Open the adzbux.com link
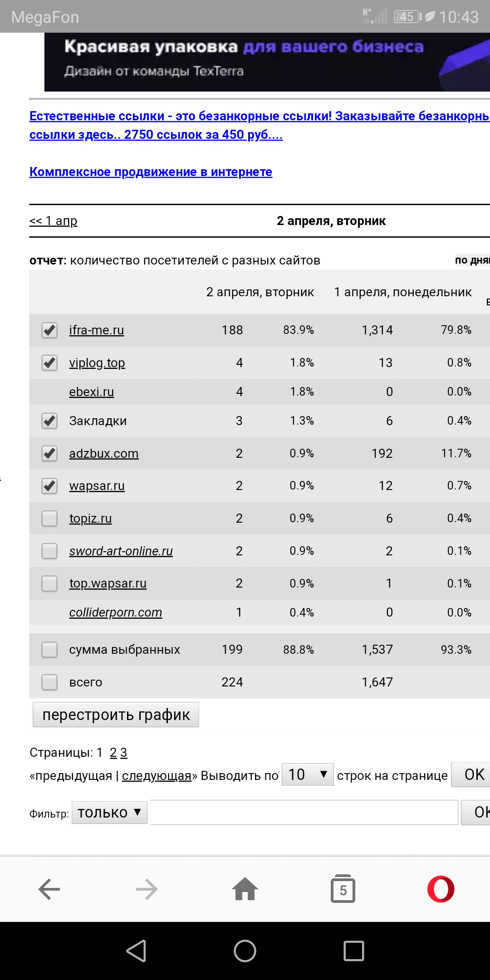The width and height of the screenshot is (490, 980). tap(103, 454)
